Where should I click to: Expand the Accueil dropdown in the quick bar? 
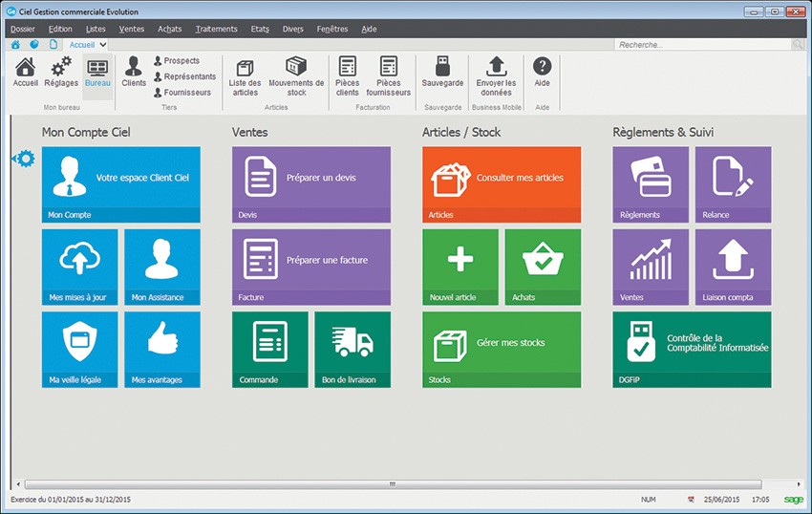[x=102, y=44]
